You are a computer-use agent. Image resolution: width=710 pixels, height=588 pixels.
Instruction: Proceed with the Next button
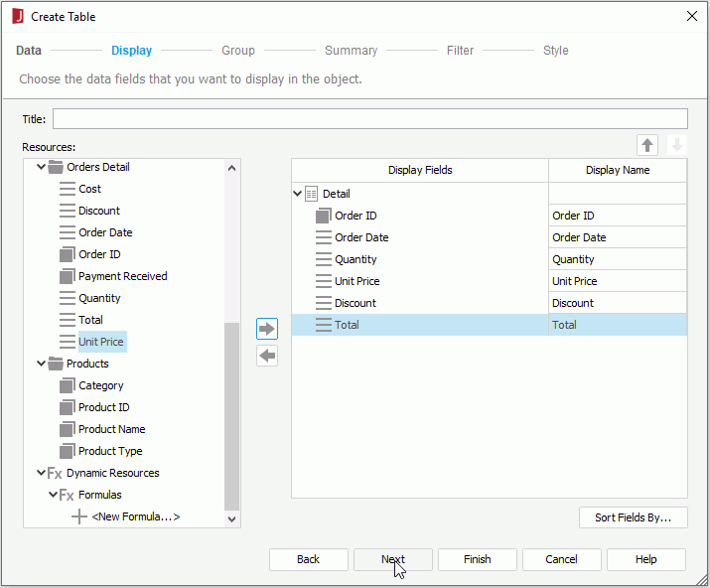393,559
